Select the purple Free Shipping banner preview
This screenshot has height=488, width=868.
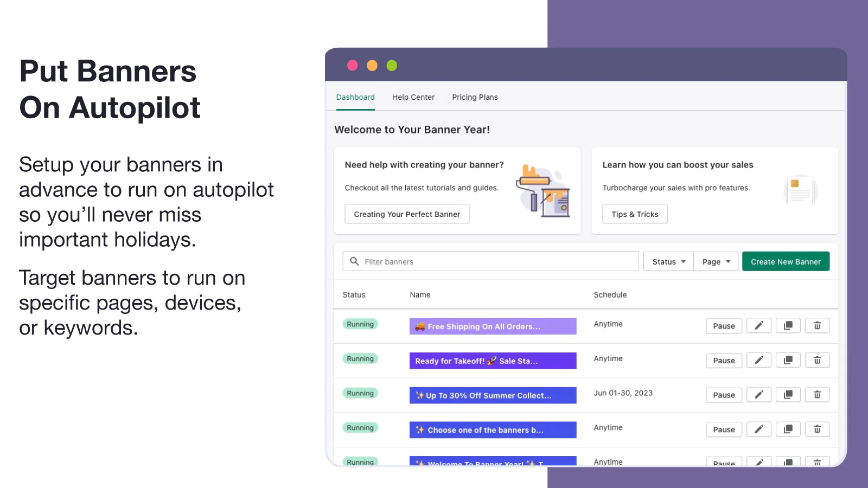point(493,326)
